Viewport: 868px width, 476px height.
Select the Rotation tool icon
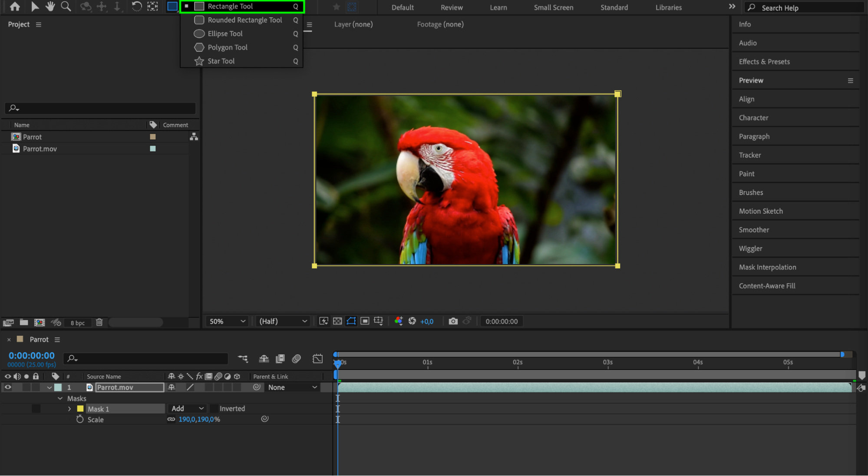[x=136, y=7]
